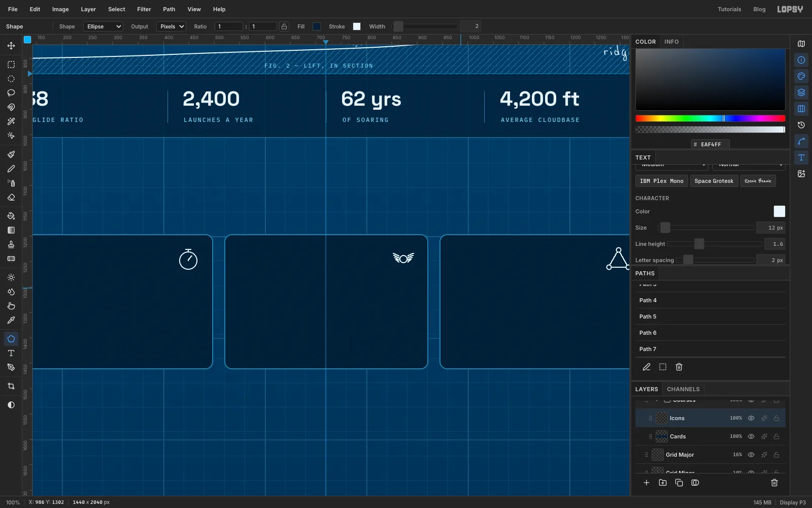Lock the Icons layer

pyautogui.click(x=776, y=418)
